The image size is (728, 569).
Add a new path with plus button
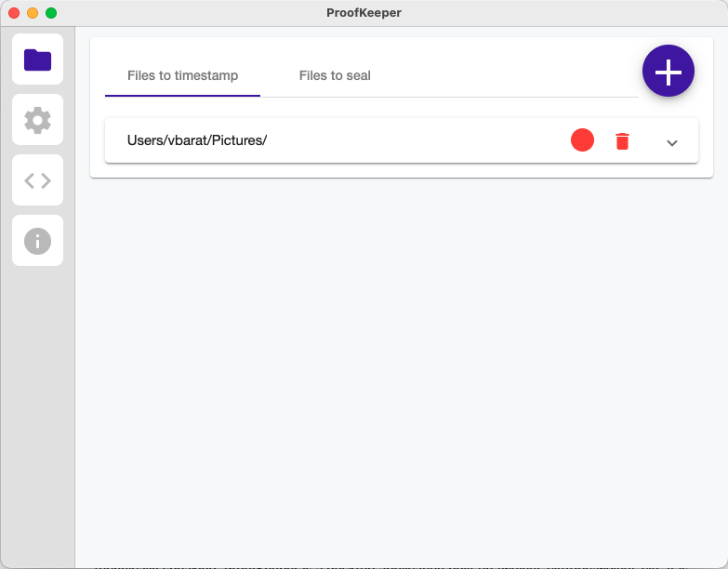click(668, 71)
